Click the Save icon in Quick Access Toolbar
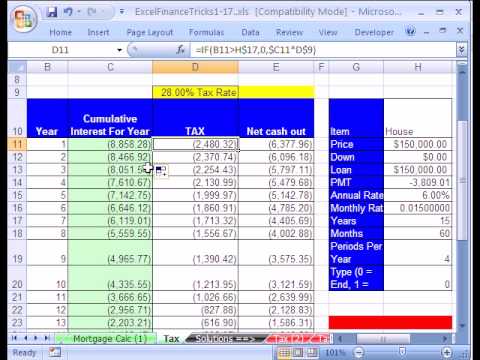This screenshot has height=360, width=480. 52,12
